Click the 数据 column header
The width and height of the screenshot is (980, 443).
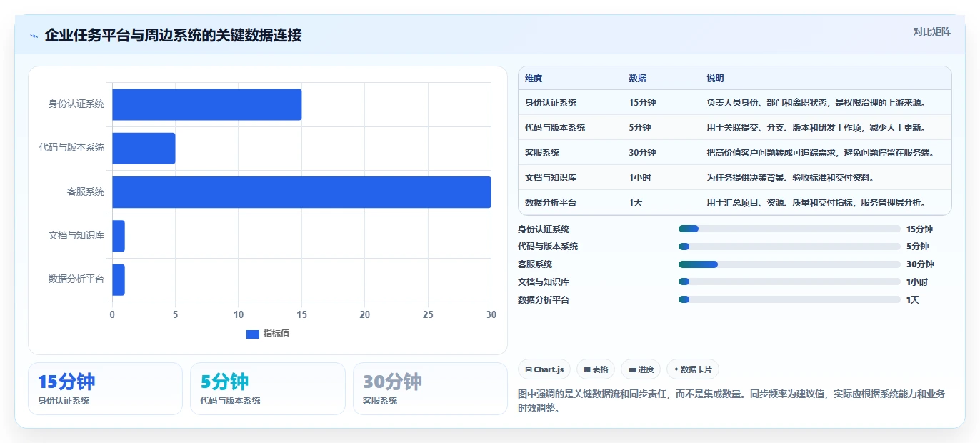tap(638, 79)
